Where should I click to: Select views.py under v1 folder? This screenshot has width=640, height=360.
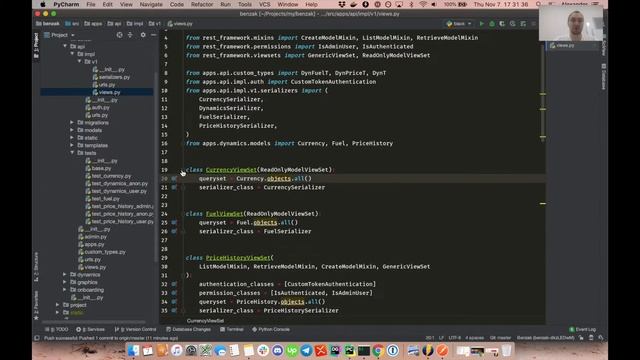tap(107, 92)
